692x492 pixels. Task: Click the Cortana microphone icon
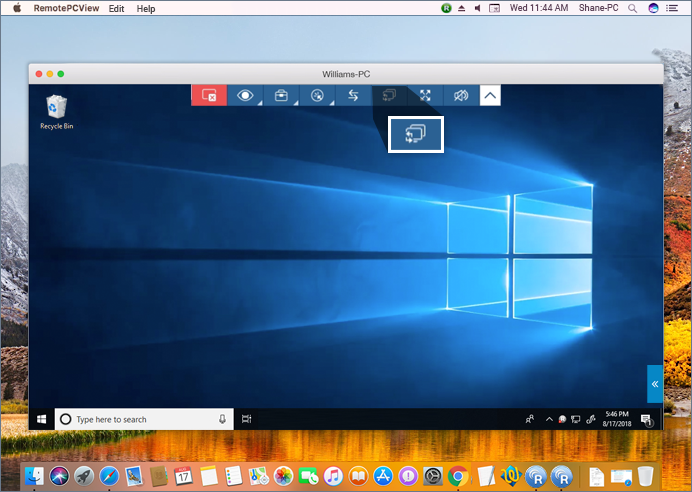point(222,419)
